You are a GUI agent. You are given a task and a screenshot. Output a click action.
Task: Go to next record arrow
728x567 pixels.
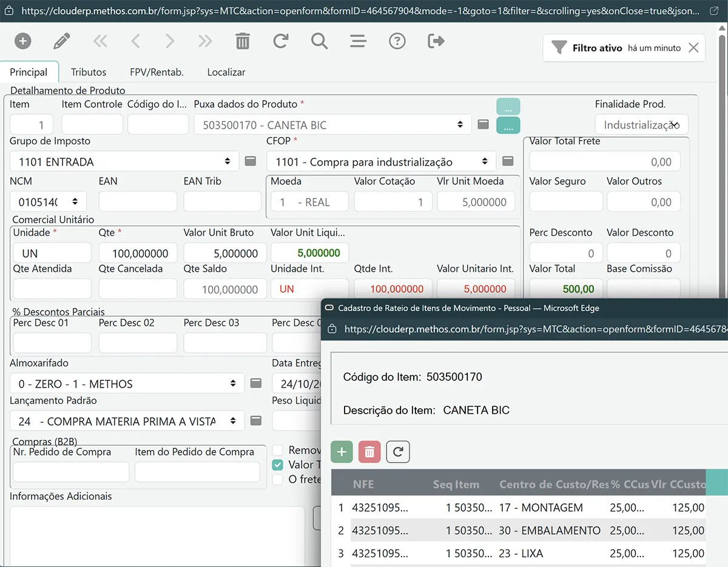pos(170,41)
